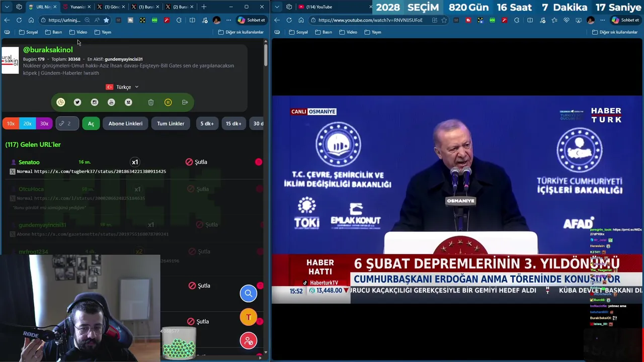
Task: Click the read aloud icon in left address bar
Action: pos(97,20)
